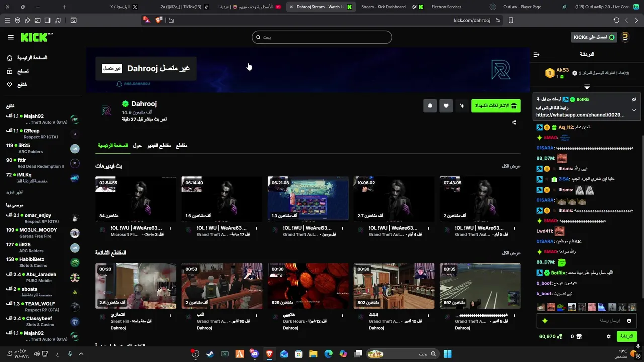
Task: Open omar_enjoy recommended channel
Action: click(x=43, y=218)
